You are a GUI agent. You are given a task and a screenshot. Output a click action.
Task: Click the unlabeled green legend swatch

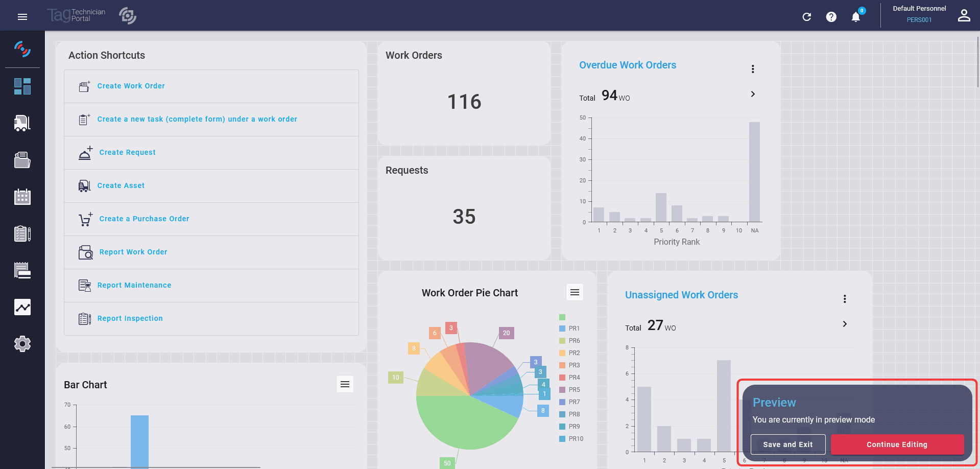coord(562,317)
